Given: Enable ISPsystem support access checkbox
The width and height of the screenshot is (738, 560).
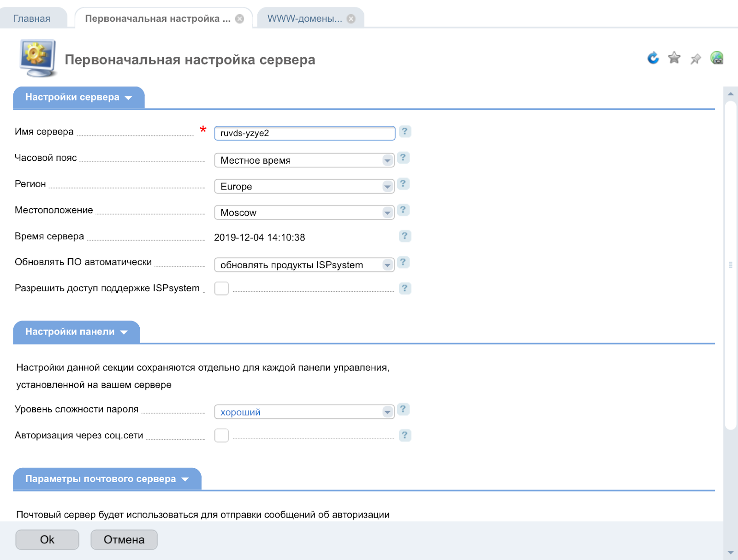Looking at the screenshot, I should (x=221, y=289).
